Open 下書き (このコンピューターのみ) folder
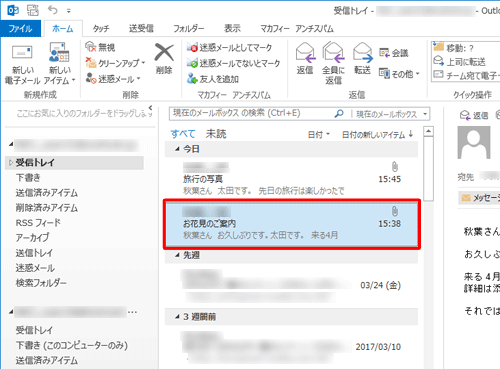This screenshot has height=369, width=500. (x=72, y=345)
